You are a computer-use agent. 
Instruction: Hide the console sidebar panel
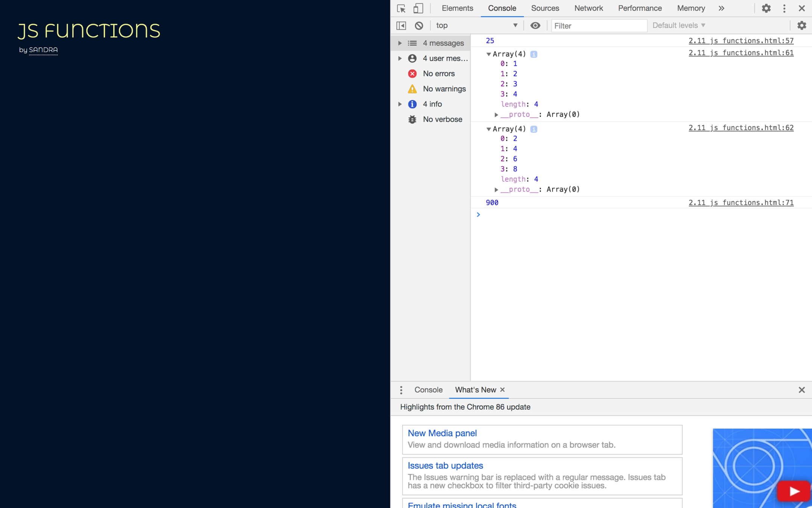tap(401, 26)
